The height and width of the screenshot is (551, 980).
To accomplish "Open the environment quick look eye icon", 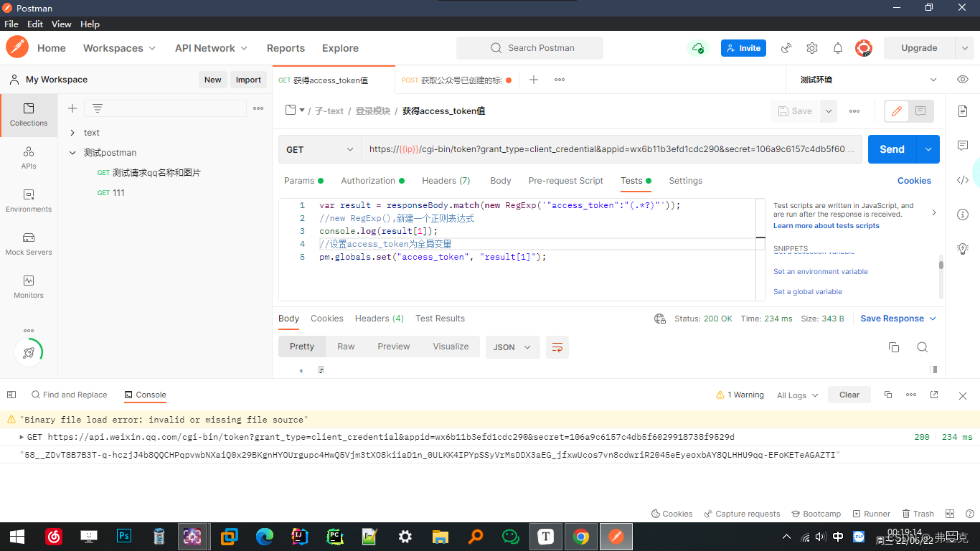I will (x=963, y=80).
